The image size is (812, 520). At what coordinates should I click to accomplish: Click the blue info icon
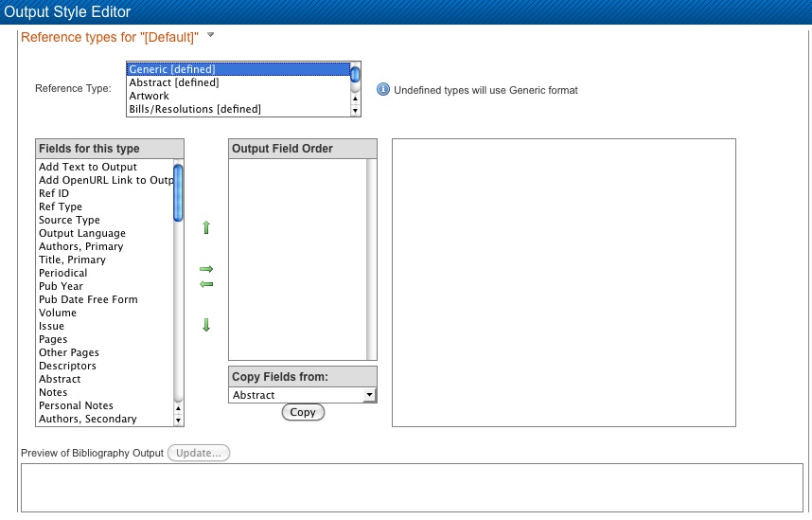pyautogui.click(x=383, y=90)
